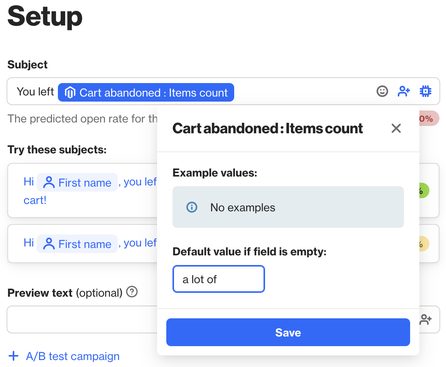Click the Save button
Screen dimensions: 446x367
pyautogui.click(x=288, y=332)
